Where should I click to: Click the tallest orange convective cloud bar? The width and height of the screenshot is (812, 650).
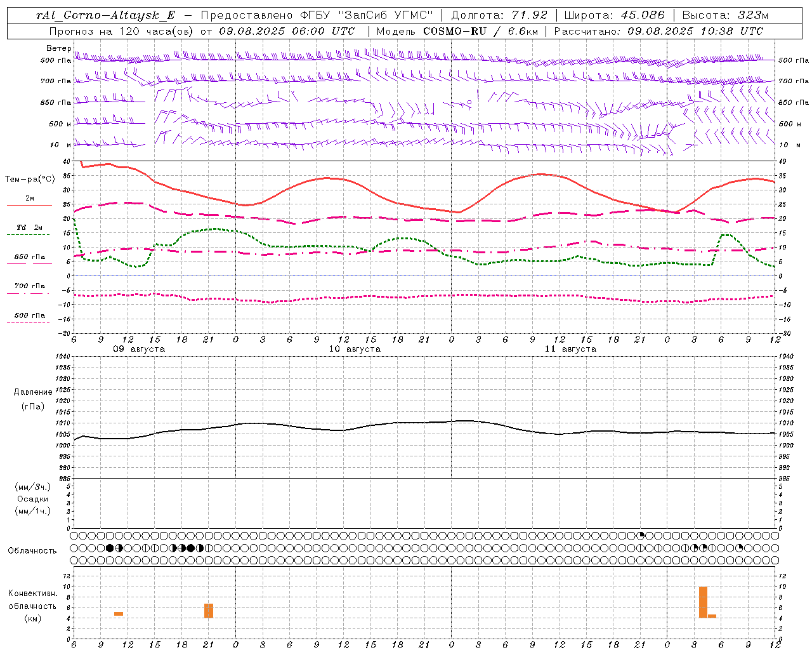coord(703,602)
